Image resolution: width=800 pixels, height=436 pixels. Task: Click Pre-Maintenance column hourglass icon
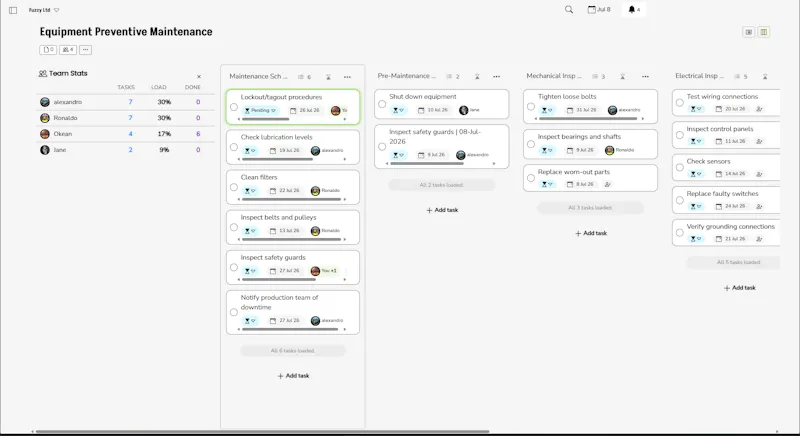[477, 76]
